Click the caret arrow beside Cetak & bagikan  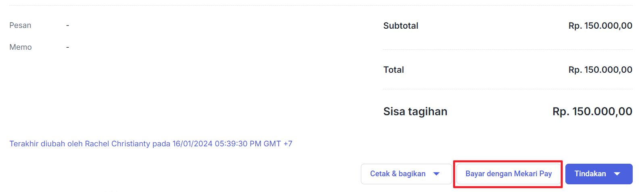coord(436,174)
